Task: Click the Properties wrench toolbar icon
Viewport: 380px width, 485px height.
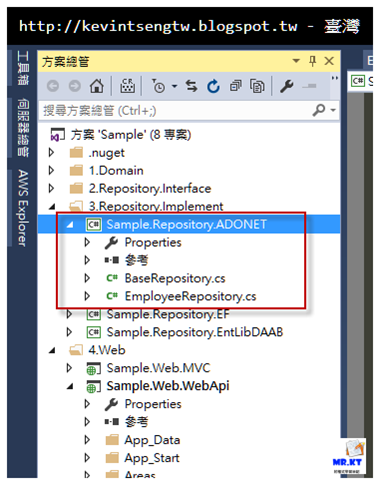Action: tap(287, 86)
